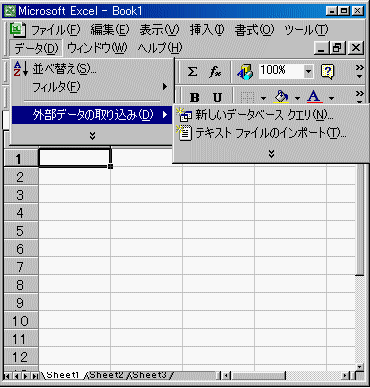The width and height of the screenshot is (370, 388).
Task: Toggle Bold formatting
Action: pyautogui.click(x=194, y=97)
